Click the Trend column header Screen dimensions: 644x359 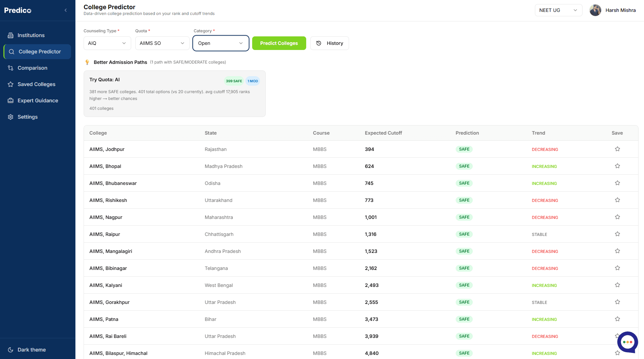click(538, 133)
